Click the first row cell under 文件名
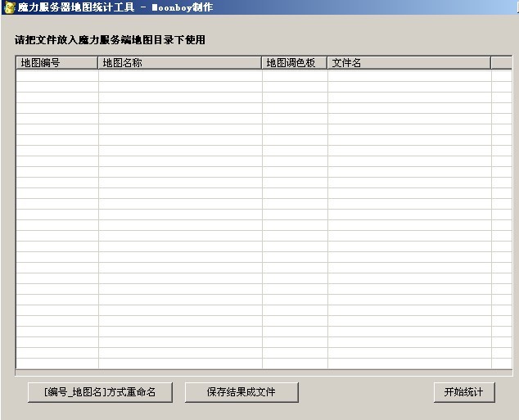The height and width of the screenshot is (420, 519). [408, 76]
